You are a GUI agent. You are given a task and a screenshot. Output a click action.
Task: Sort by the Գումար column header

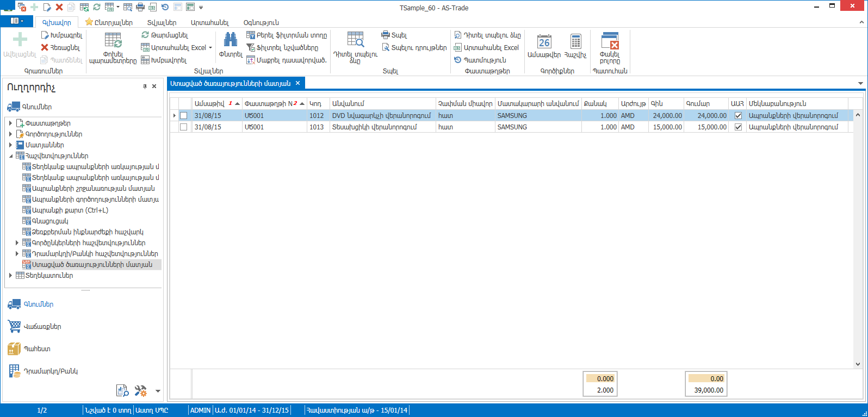[x=705, y=103]
